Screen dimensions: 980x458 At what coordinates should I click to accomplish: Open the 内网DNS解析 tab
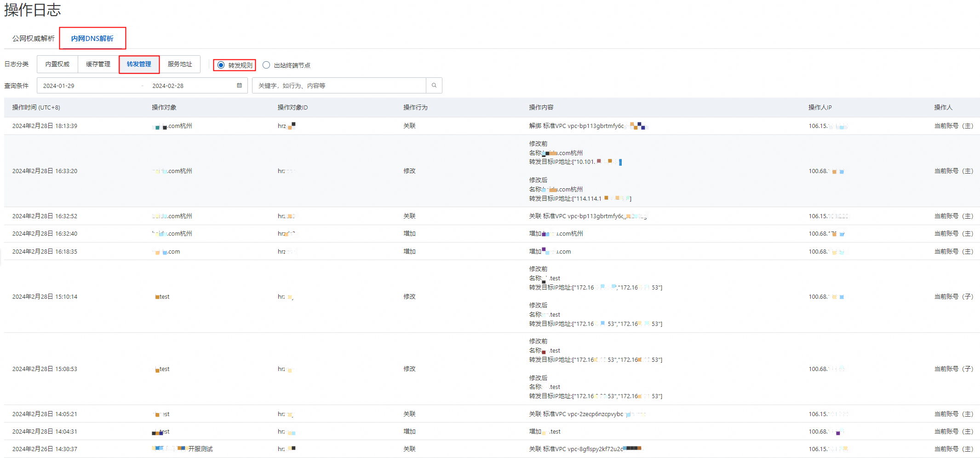click(x=92, y=39)
